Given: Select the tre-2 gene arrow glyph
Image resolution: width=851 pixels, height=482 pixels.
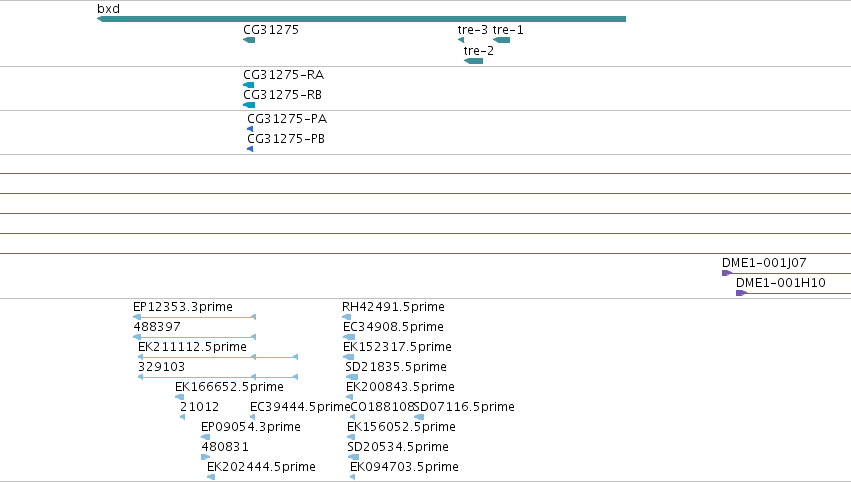Looking at the screenshot, I should tap(473, 61).
